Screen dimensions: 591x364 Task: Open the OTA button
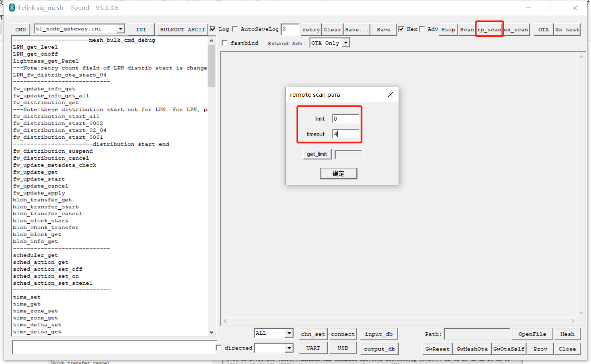point(543,29)
